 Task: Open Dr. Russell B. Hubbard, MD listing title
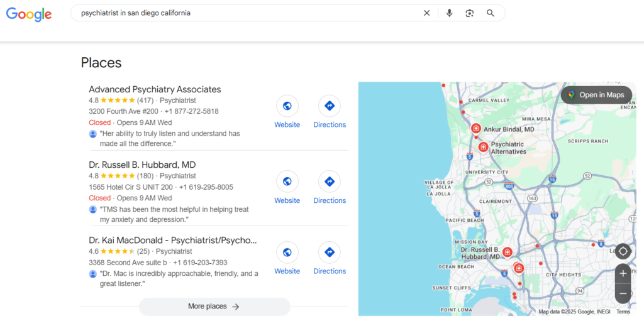(x=142, y=165)
